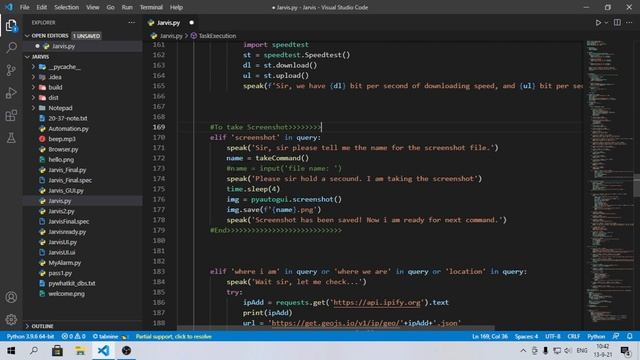Viewport: 640px width, 360px height.
Task: Open Jarvis2.py file
Action: (x=61, y=211)
